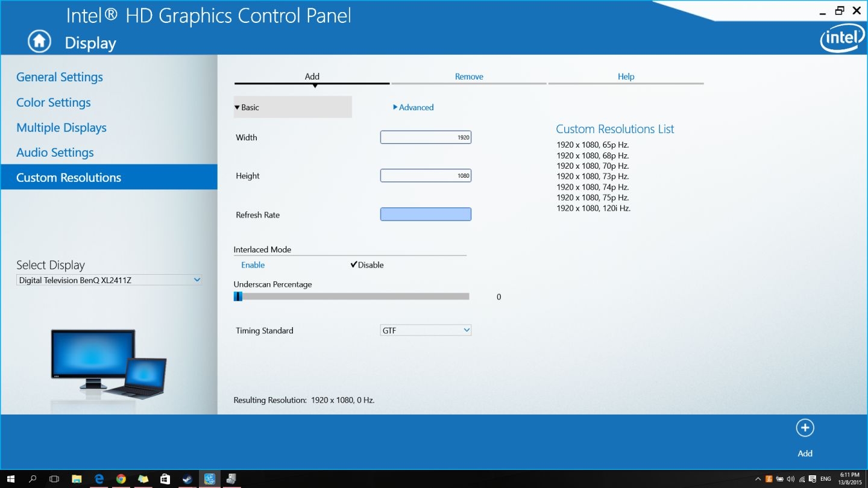This screenshot has width=868, height=488.
Task: Open the Windows Store taskbar icon
Action: coord(165,479)
